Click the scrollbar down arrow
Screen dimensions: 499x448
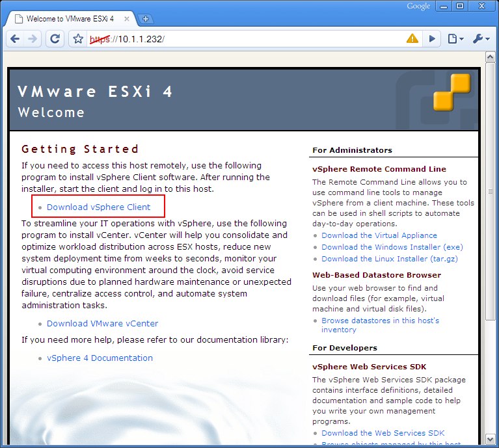(x=490, y=440)
